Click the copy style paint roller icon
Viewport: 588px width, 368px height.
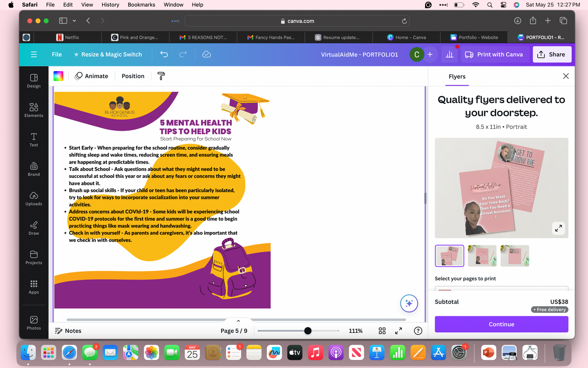161,76
